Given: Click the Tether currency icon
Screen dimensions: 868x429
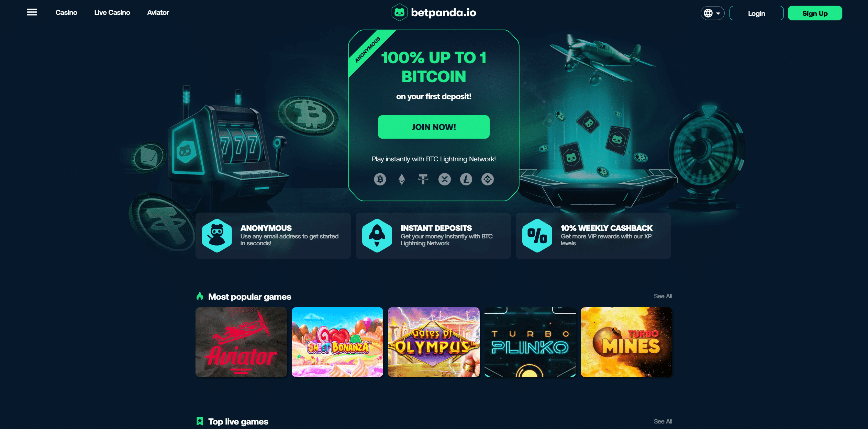Looking at the screenshot, I should click(423, 179).
